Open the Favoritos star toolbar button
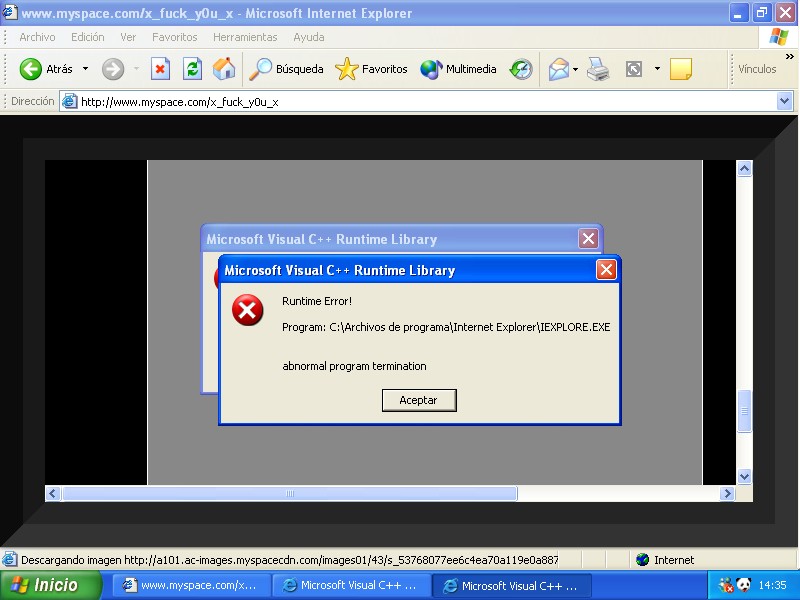This screenshot has height=600, width=800. coord(371,69)
